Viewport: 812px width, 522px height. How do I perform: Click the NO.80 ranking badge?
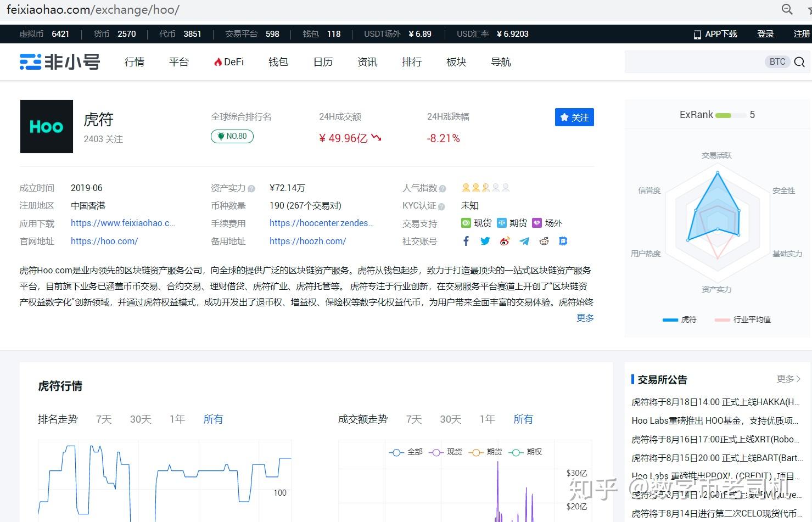232,136
